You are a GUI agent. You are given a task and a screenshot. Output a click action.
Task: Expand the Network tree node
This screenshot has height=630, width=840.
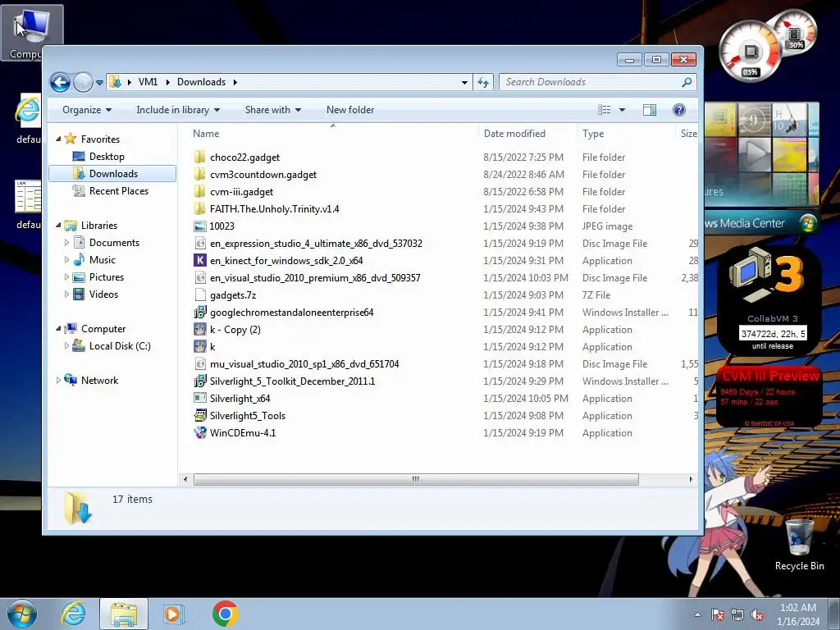tap(58, 381)
